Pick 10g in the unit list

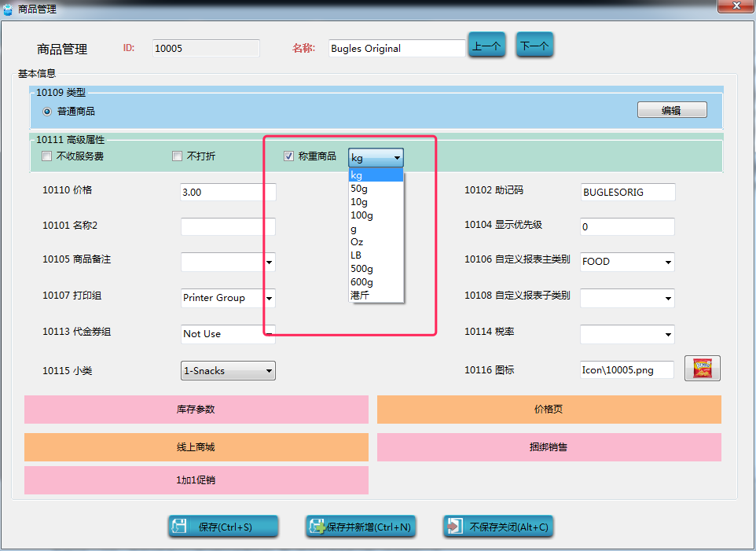376,202
